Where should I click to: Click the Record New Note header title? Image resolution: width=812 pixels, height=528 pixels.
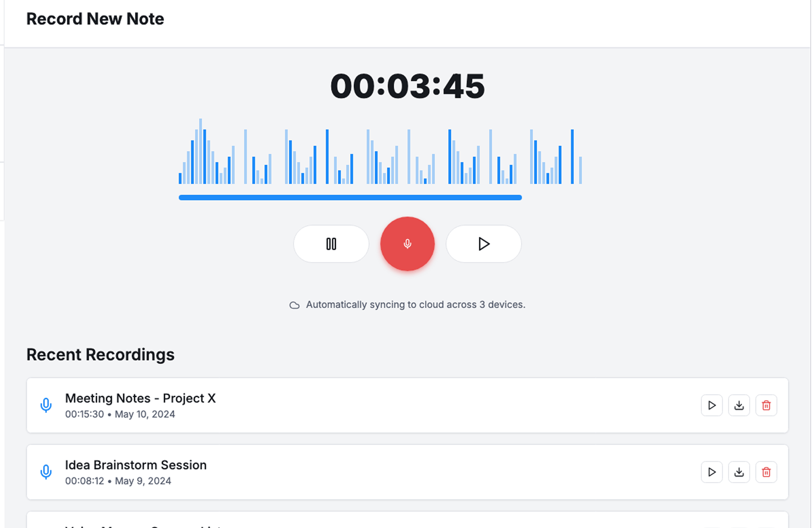tap(95, 19)
